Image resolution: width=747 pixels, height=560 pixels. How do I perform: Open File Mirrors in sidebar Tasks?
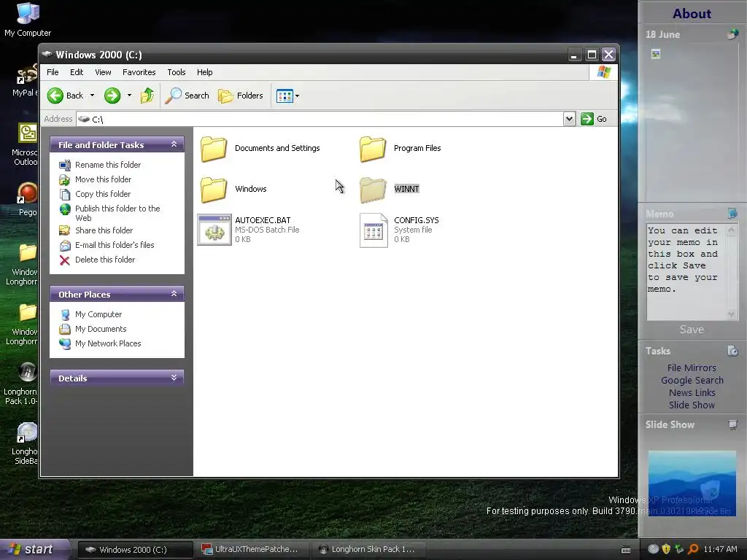click(692, 368)
